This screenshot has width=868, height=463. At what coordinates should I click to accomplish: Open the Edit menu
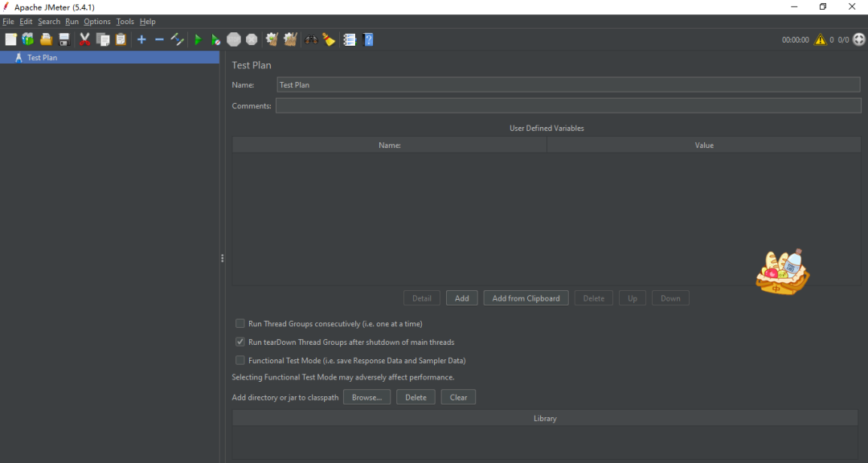pos(26,22)
